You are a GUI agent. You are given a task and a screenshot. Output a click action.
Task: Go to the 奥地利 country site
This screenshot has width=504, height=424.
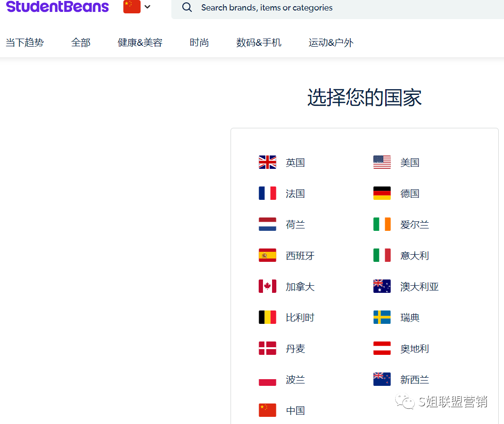[415, 349]
